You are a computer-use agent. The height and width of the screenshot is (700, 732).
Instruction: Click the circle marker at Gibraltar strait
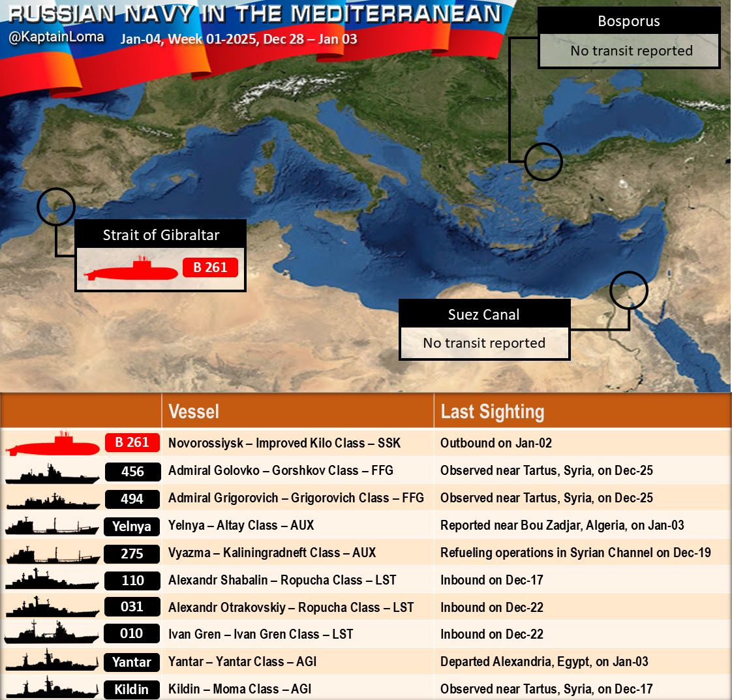tap(56, 207)
